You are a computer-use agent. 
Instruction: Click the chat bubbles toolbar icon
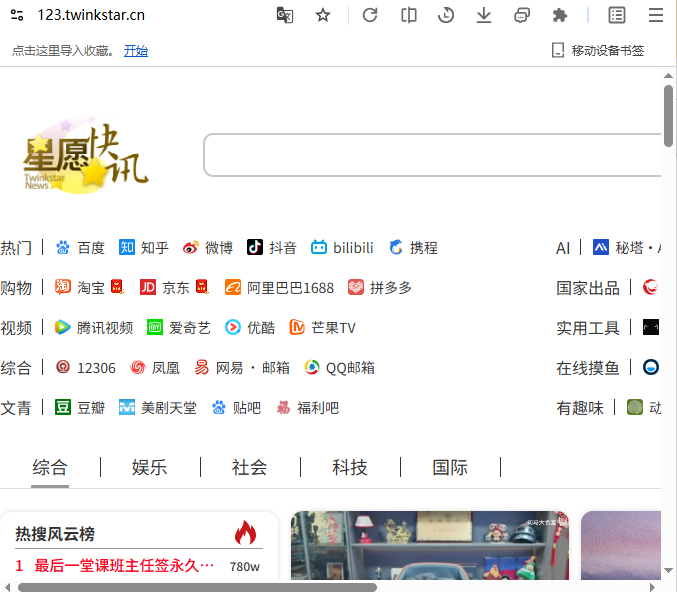coord(522,16)
